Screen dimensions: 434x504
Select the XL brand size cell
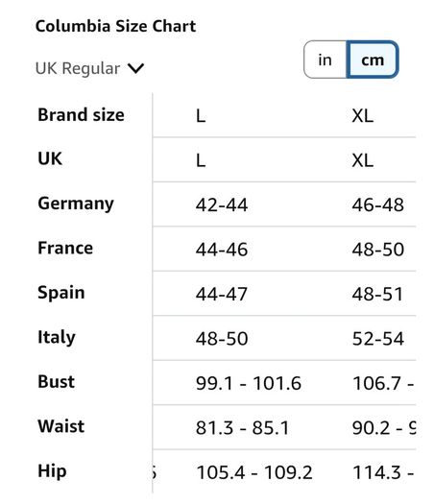click(363, 116)
